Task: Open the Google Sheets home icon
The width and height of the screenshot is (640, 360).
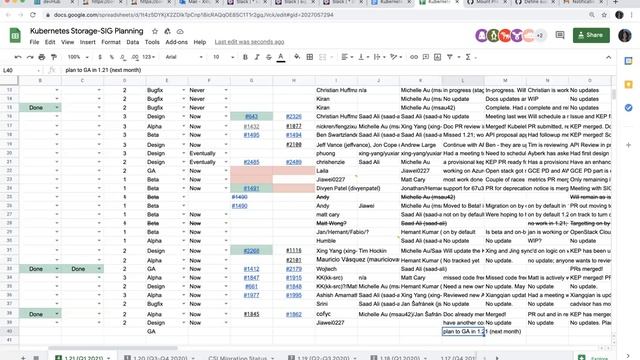Action: coord(15,36)
